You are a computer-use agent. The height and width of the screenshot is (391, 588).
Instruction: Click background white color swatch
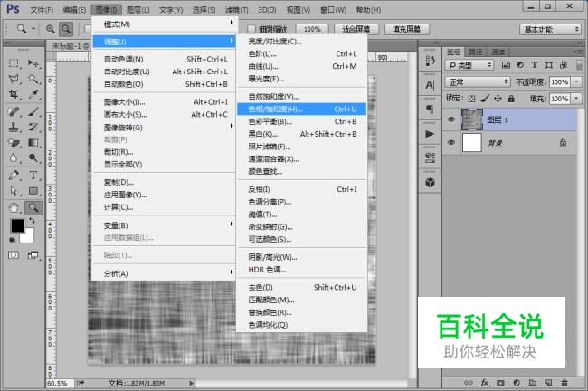29,237
